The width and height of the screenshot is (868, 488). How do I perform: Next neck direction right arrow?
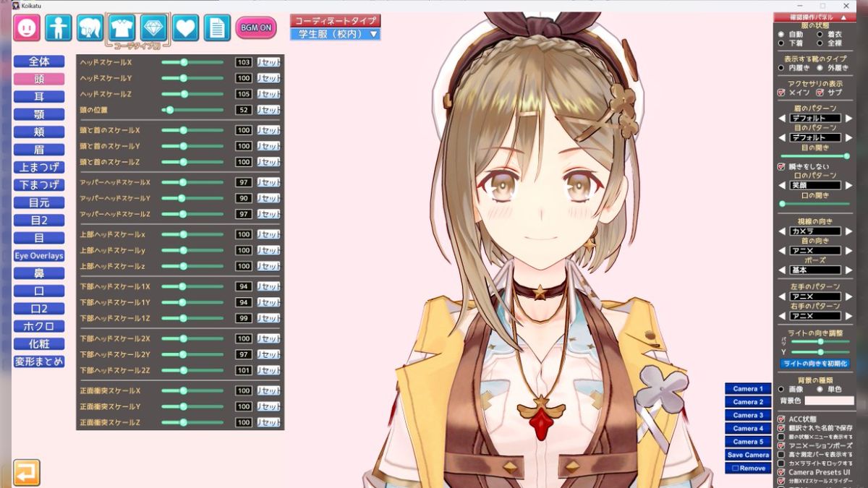(848, 251)
